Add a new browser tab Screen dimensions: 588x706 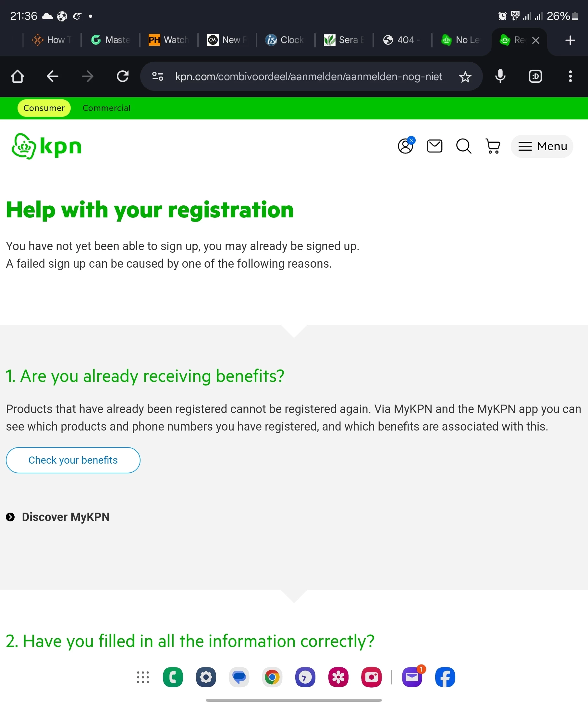click(x=570, y=40)
